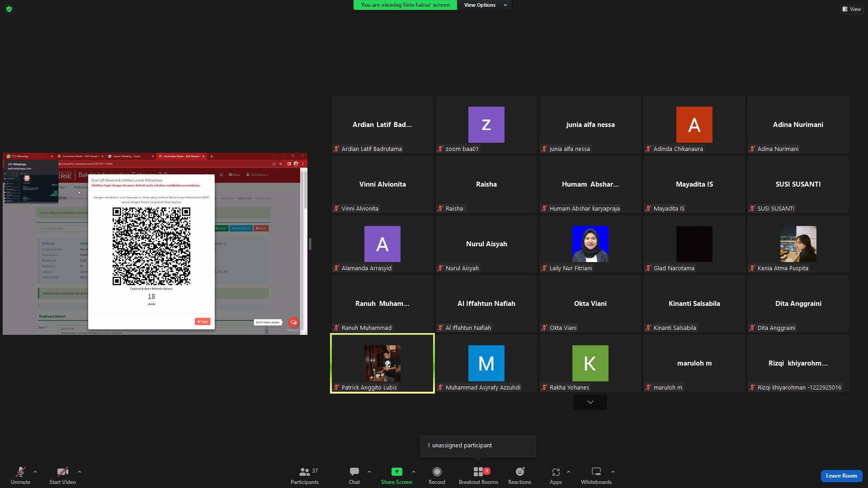Click the Rizqi khiyarohman name label
Image resolution: width=868 pixels, height=488 pixels.
pos(799,387)
